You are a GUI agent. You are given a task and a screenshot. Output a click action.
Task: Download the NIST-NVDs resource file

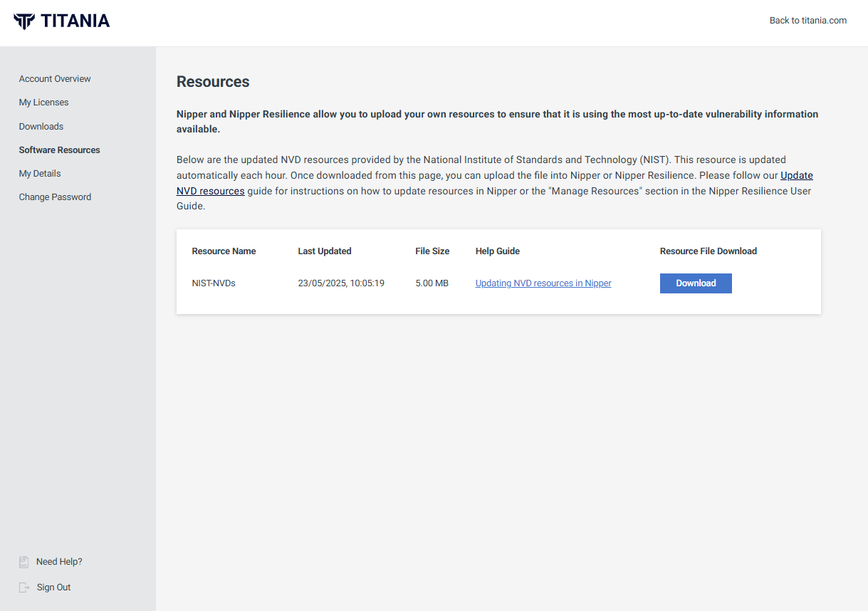coord(696,283)
